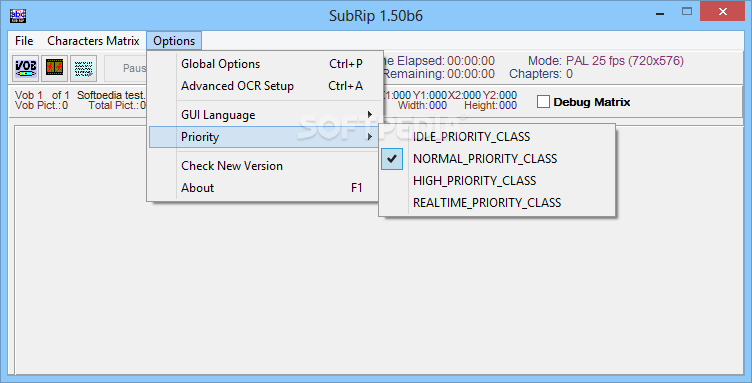This screenshot has width=752, height=383.
Task: Pick REALTIME_PRIORITY_CLASS priority
Action: tap(497, 203)
